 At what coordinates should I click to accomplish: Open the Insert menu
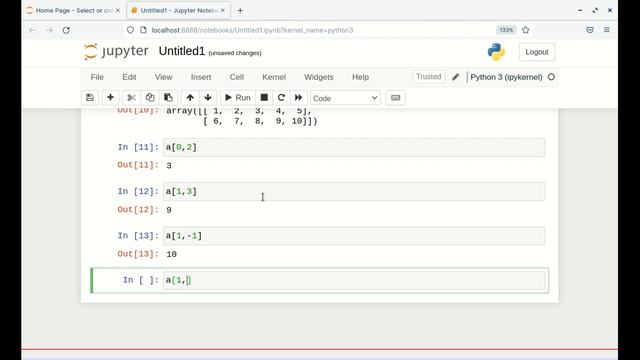pos(201,77)
